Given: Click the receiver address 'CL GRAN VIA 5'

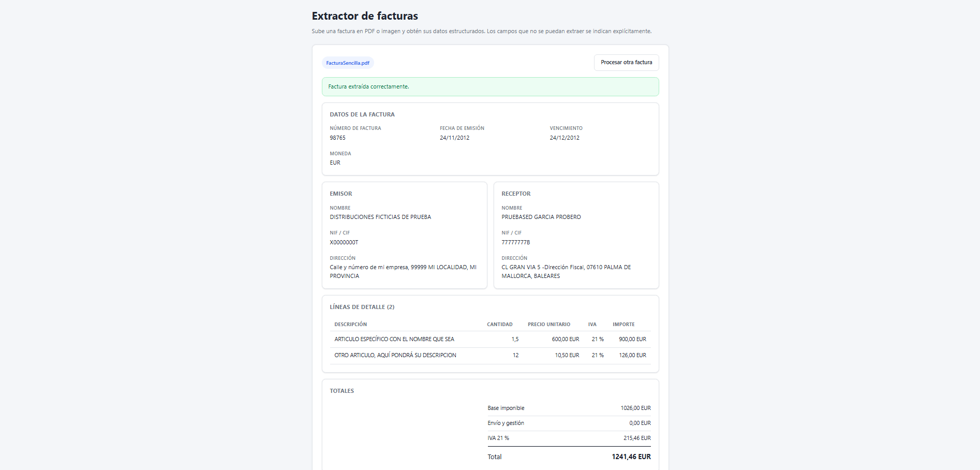Looking at the screenshot, I should [566, 272].
